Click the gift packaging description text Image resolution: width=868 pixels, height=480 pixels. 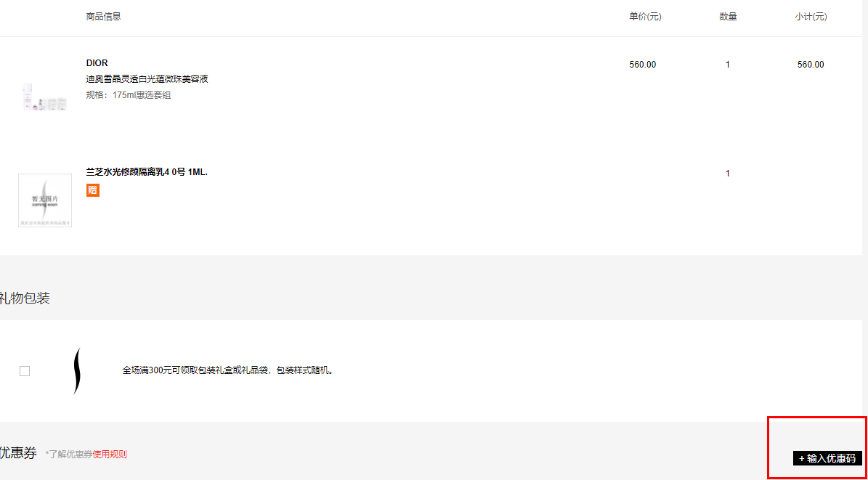click(228, 370)
